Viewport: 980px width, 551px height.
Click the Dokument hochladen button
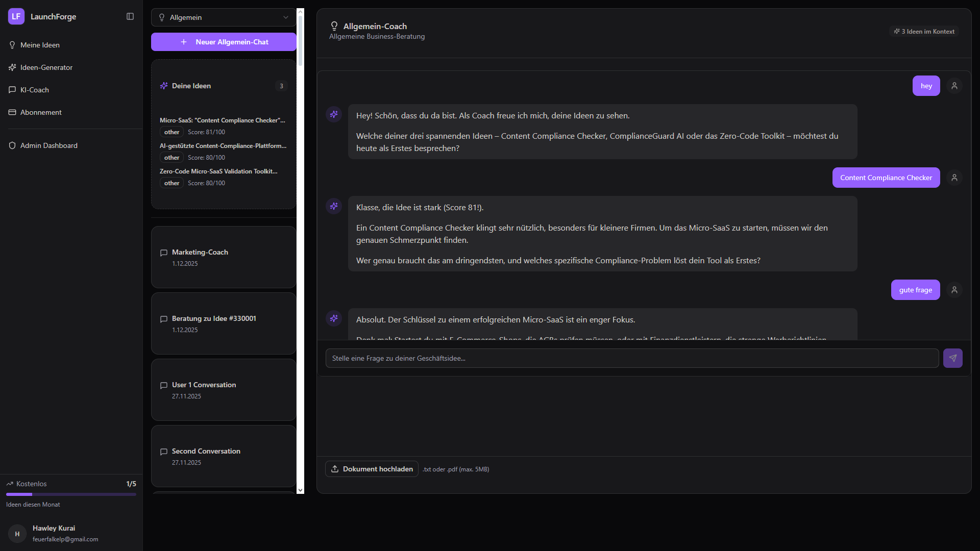372,469
